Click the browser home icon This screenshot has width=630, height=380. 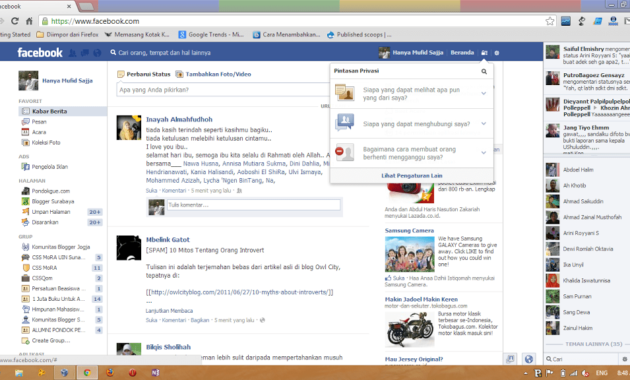point(29,21)
